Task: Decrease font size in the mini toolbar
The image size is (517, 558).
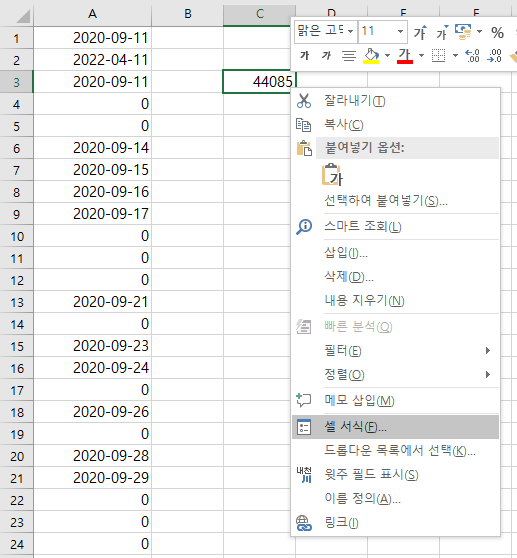Action: coord(442,32)
